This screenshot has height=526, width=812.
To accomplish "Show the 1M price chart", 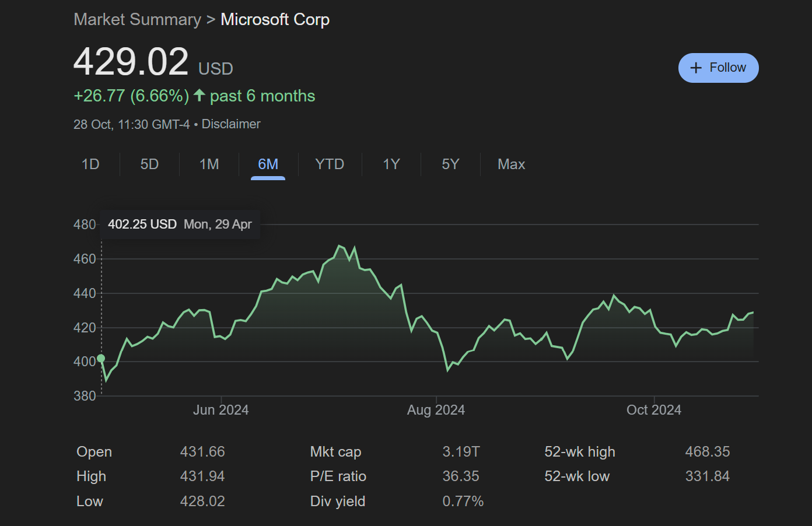I will click(209, 164).
